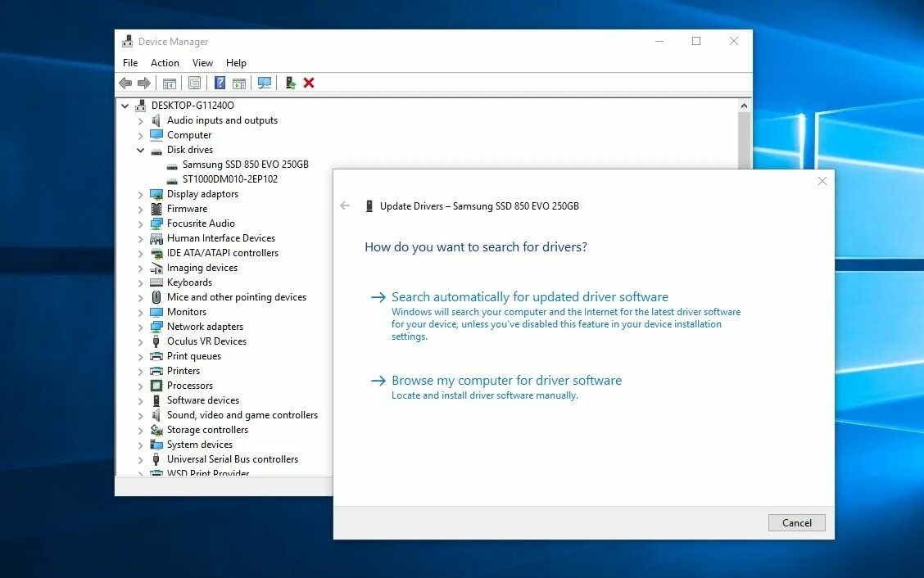Click the Storage controllers icon
This screenshot has width=924, height=578.
pyautogui.click(x=156, y=430)
